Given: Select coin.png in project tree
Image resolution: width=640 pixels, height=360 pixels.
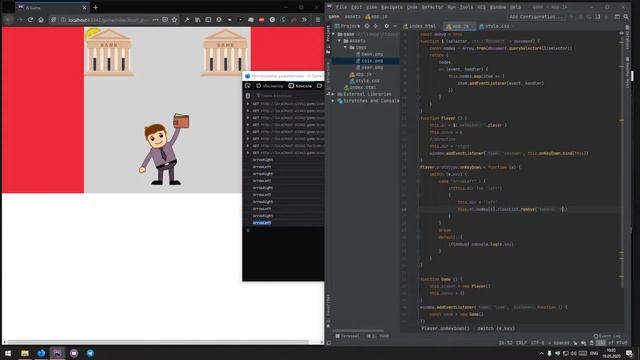Looking at the screenshot, I should click(369, 61).
